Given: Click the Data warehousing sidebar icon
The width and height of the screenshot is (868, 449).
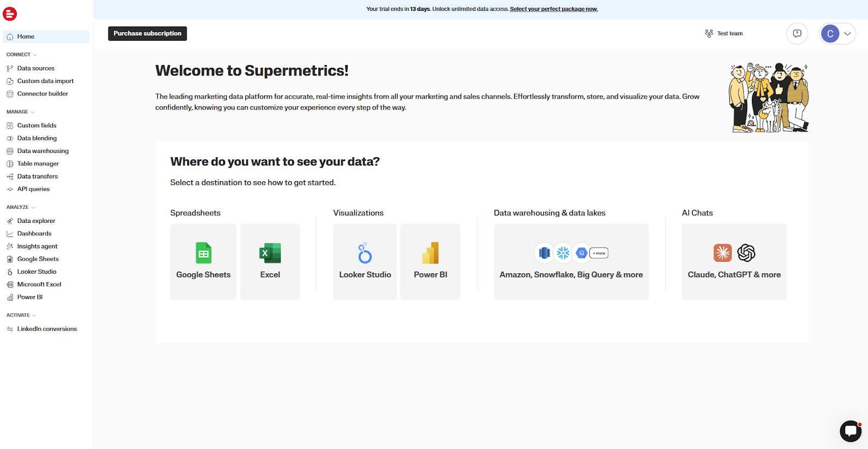Looking at the screenshot, I should click(x=10, y=151).
